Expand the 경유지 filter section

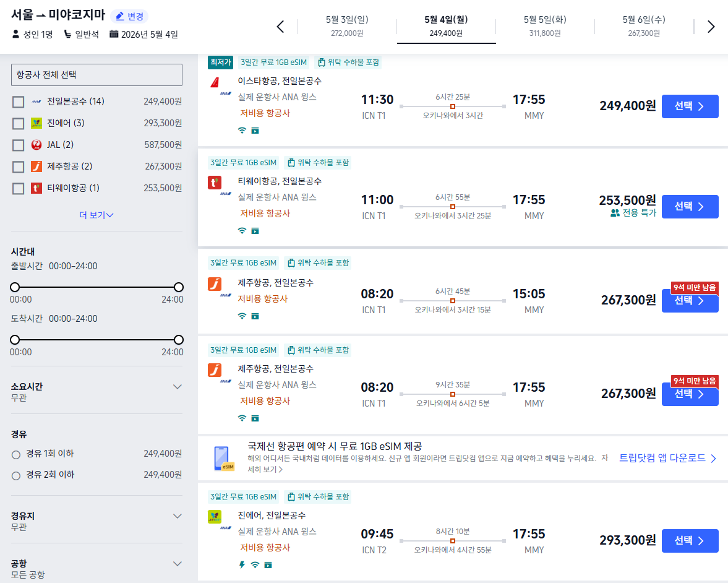(178, 516)
